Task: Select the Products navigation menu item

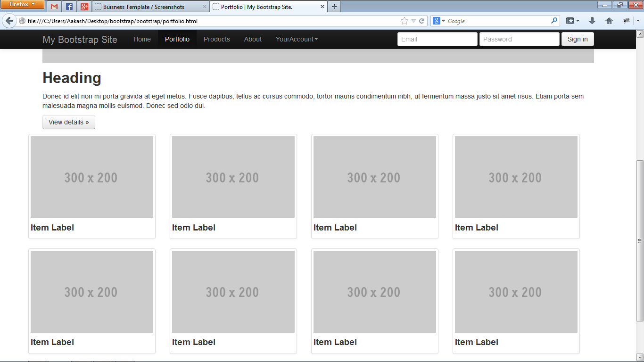Action: coord(216,39)
